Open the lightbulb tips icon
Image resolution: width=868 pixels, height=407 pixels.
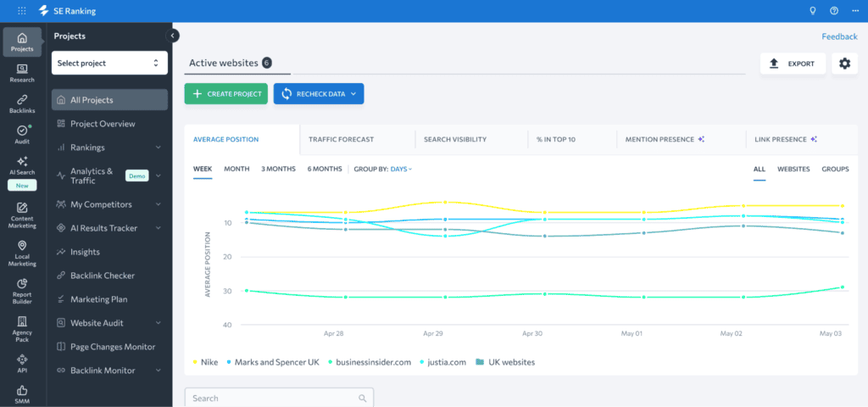pos(813,10)
